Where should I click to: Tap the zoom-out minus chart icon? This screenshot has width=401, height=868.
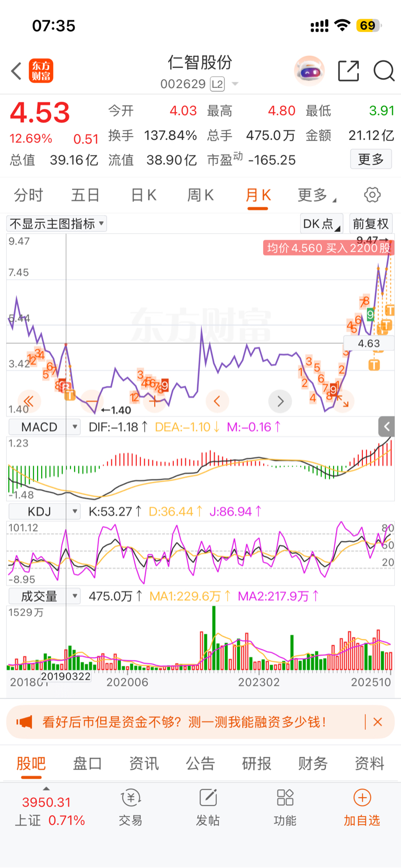pos(91,401)
